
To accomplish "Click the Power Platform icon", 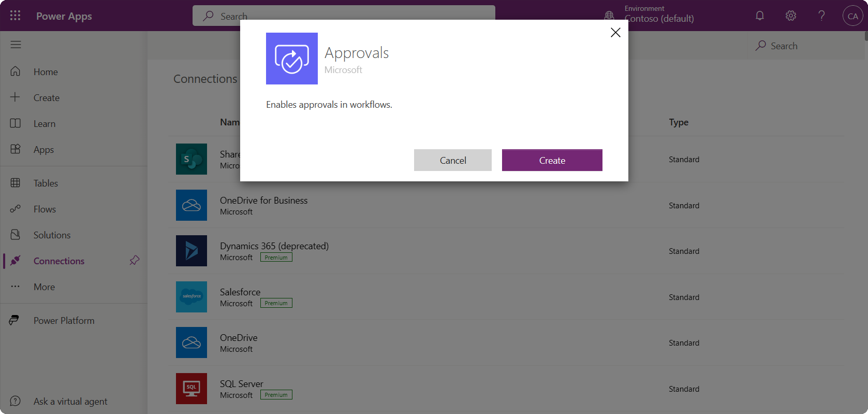I will pyautogui.click(x=14, y=320).
